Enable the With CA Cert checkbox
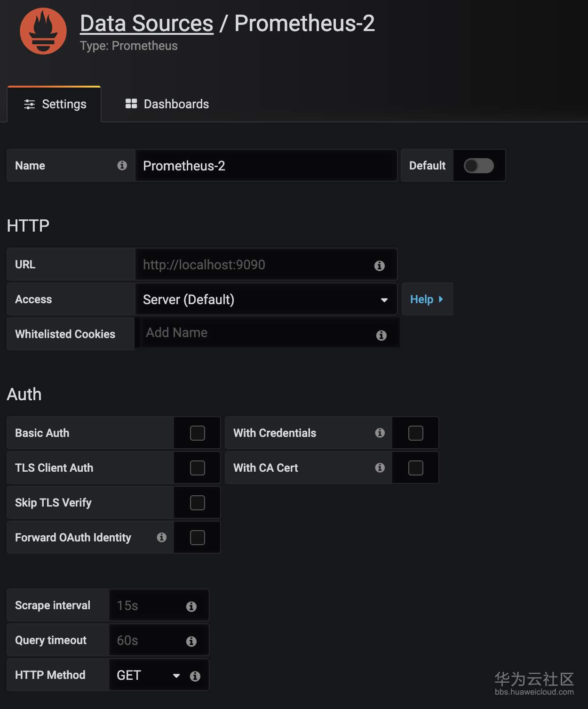This screenshot has width=588, height=709. pyautogui.click(x=415, y=468)
